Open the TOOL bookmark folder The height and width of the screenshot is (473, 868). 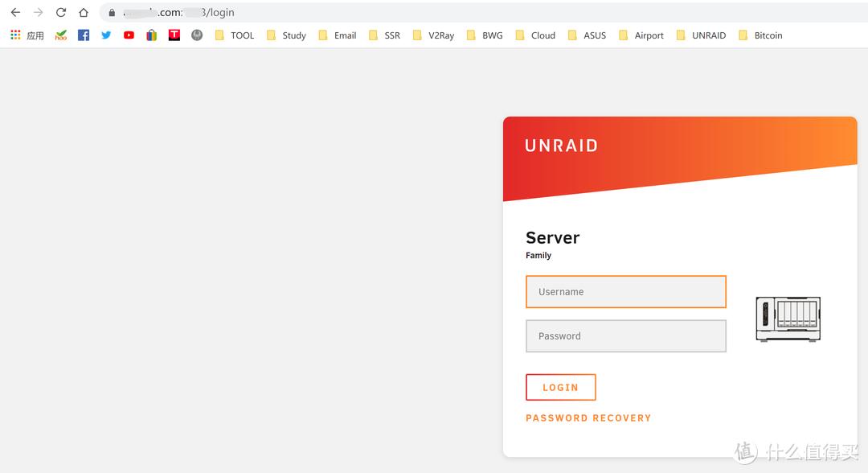pyautogui.click(x=235, y=35)
